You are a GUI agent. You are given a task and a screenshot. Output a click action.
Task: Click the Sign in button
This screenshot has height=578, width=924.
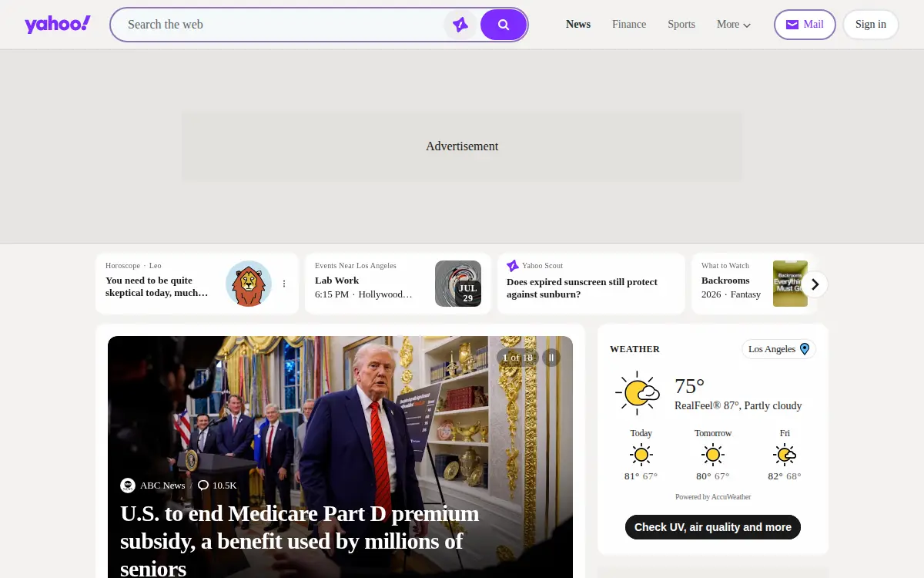click(871, 25)
